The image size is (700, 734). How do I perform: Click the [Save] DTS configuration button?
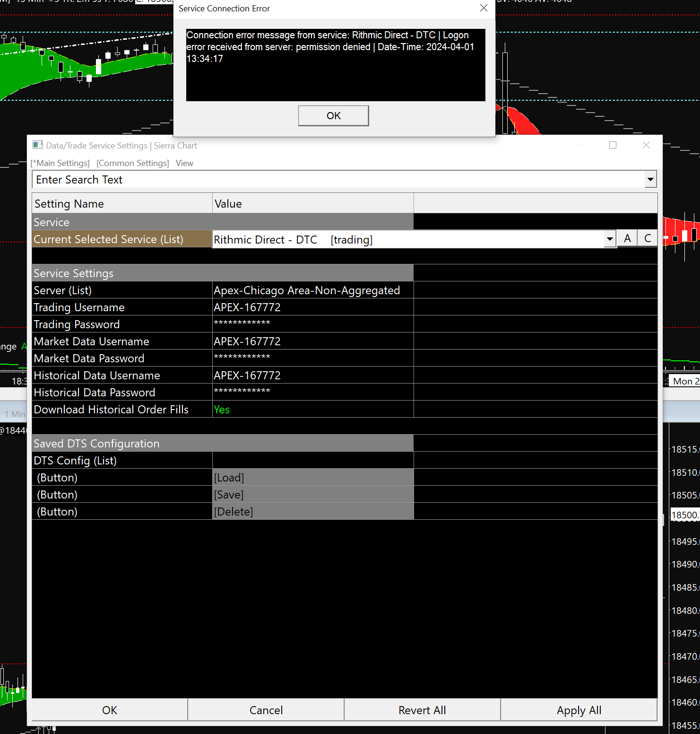pyautogui.click(x=313, y=495)
